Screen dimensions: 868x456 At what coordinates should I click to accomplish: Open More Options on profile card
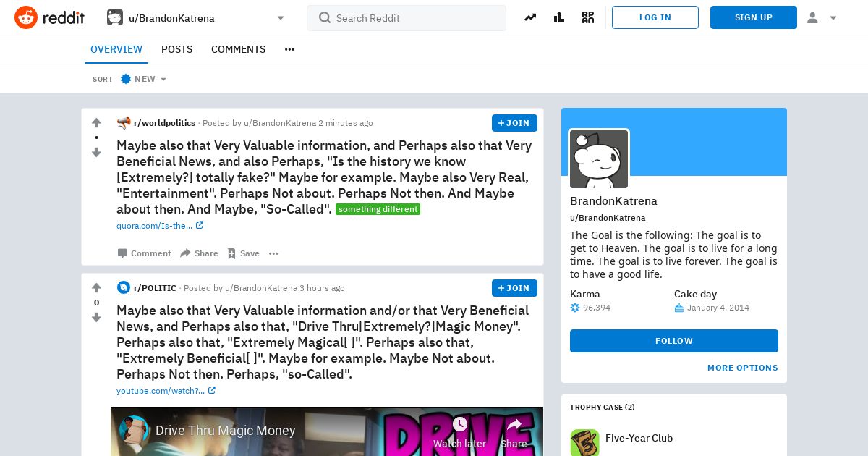(x=743, y=368)
